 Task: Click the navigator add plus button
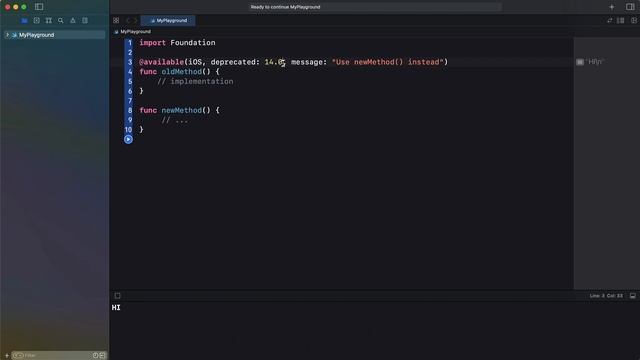(x=7, y=356)
